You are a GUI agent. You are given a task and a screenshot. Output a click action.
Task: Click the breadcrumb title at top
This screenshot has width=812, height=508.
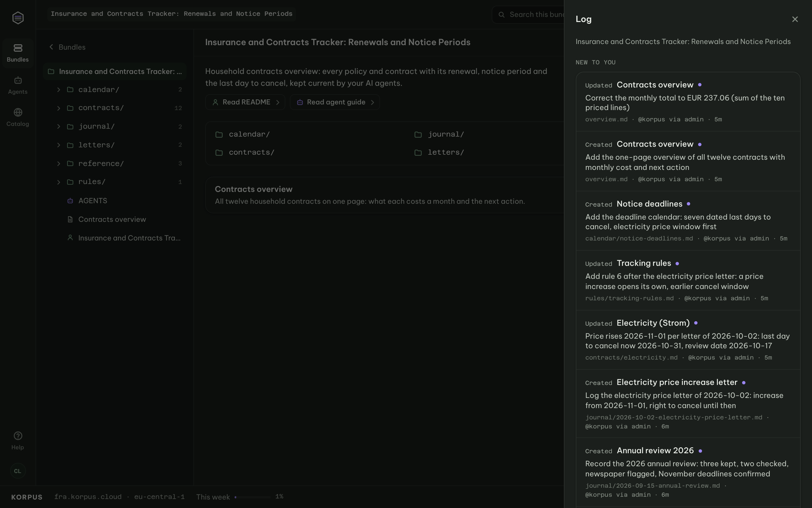(x=171, y=14)
